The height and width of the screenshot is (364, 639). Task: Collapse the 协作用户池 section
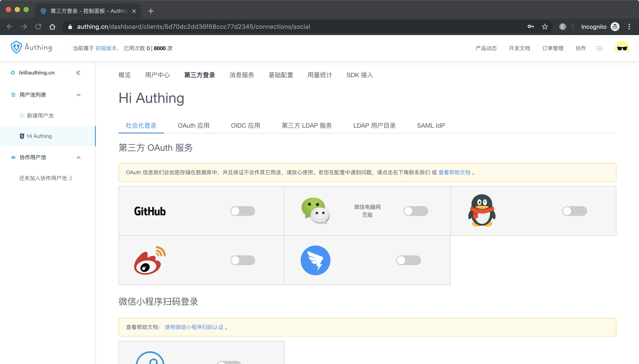click(78, 157)
